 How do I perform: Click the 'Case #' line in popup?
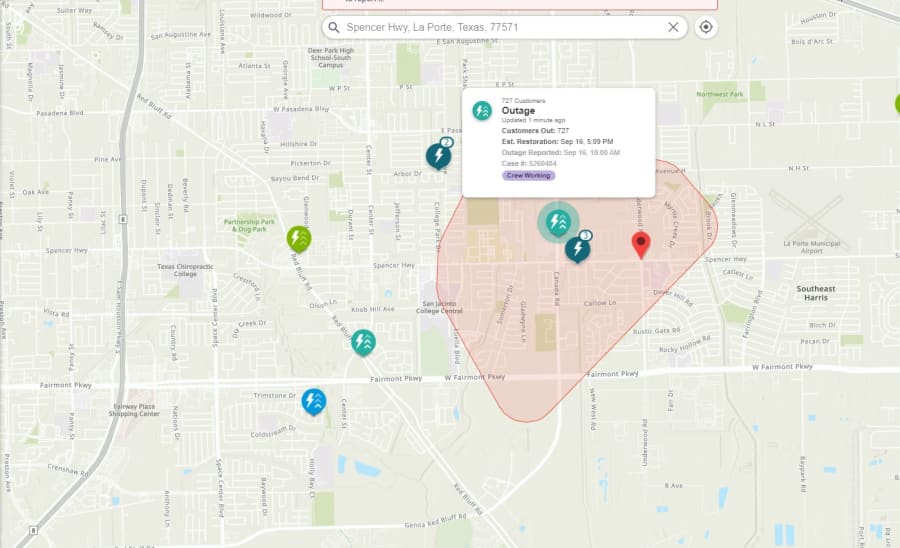529,163
